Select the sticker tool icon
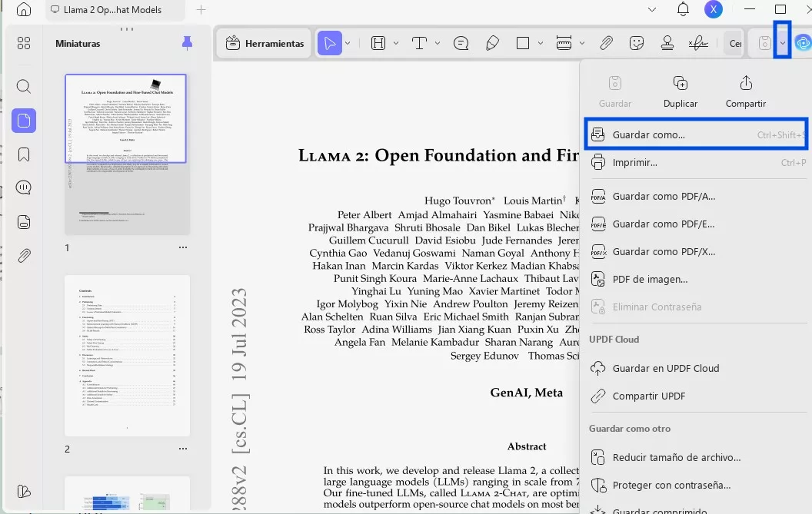The height and width of the screenshot is (514, 812). 637,44
